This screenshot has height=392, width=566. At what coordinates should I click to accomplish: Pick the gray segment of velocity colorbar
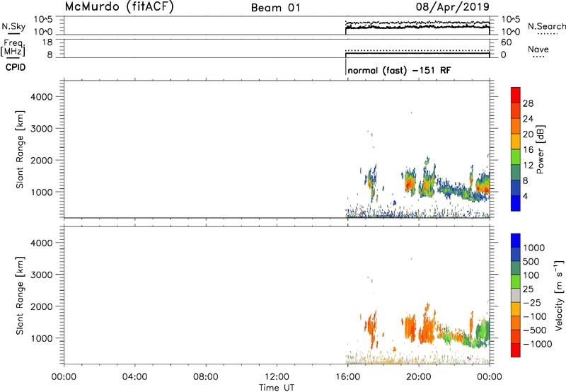point(516,295)
